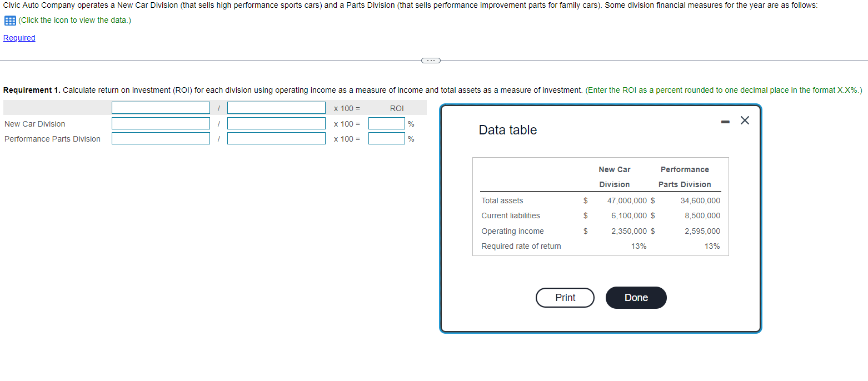Select the Data table dialog title
This screenshot has height=381, width=868.
pos(507,129)
